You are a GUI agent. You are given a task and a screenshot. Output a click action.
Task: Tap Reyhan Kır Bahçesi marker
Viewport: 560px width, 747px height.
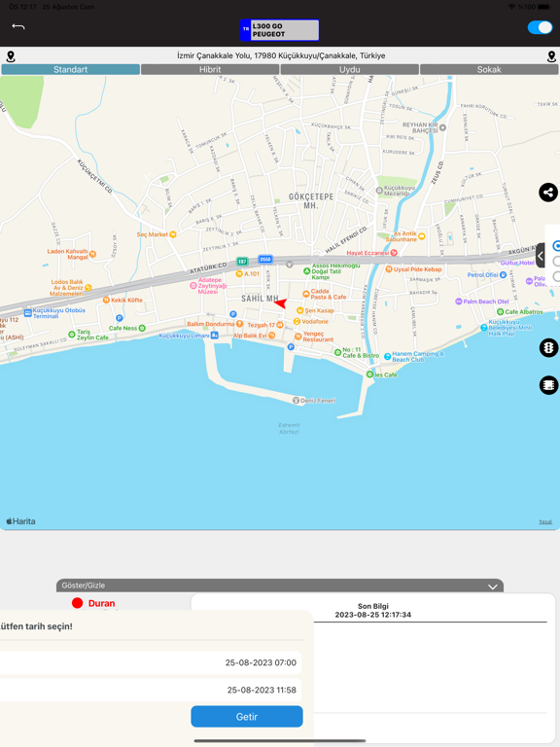point(443,127)
